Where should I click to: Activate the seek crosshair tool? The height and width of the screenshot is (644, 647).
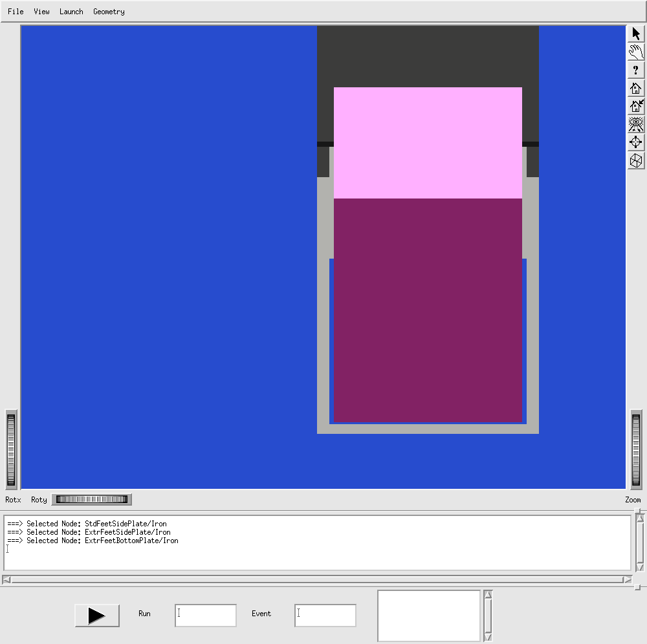636,143
